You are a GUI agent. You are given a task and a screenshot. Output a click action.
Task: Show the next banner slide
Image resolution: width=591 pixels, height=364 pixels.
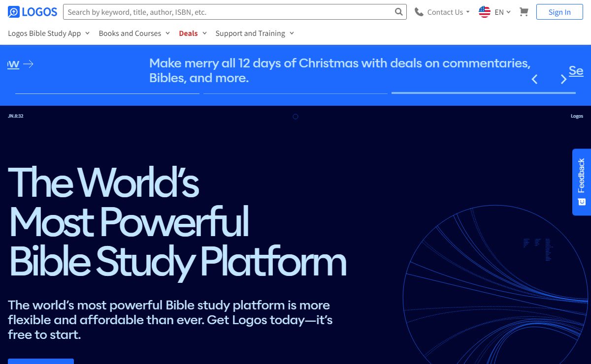click(564, 79)
